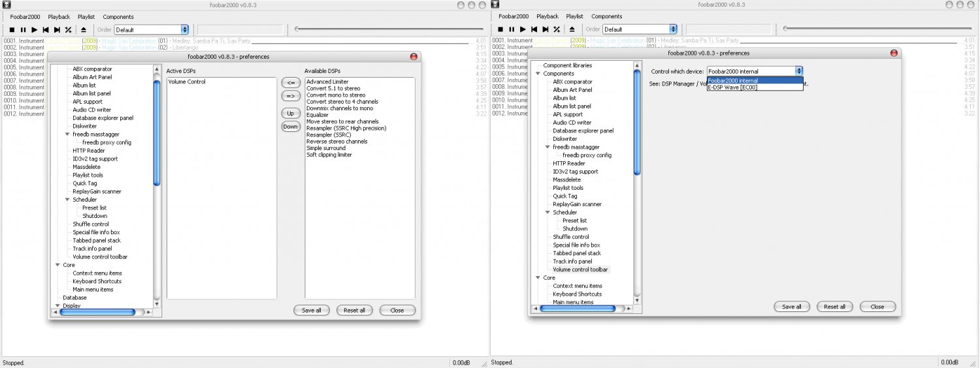Click Stop in the window showing Control which device
The image size is (980, 368).
pyautogui.click(x=500, y=29)
